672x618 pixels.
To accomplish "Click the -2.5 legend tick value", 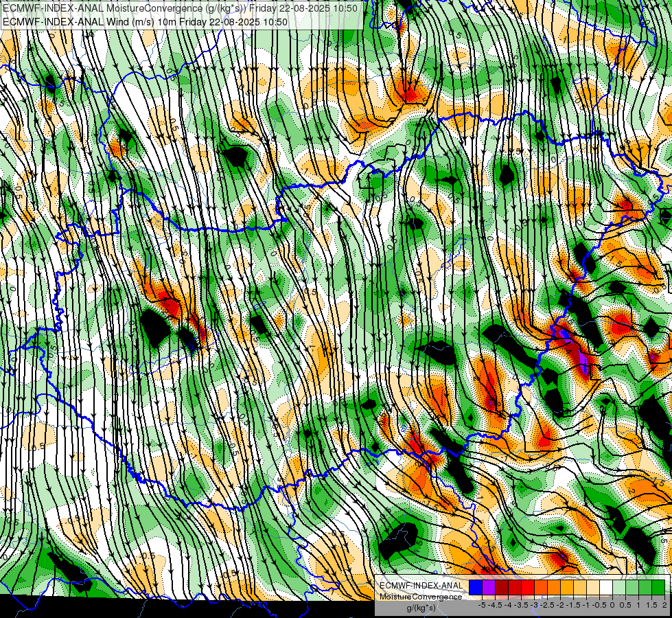I will pos(546,605).
